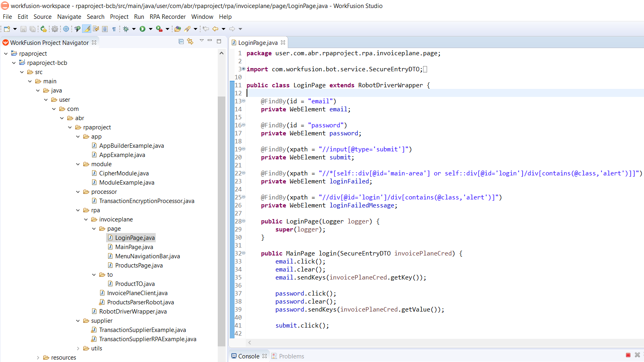Screen dimensions: 644x362
Task: Collapse the module folder
Action: pos(78,164)
